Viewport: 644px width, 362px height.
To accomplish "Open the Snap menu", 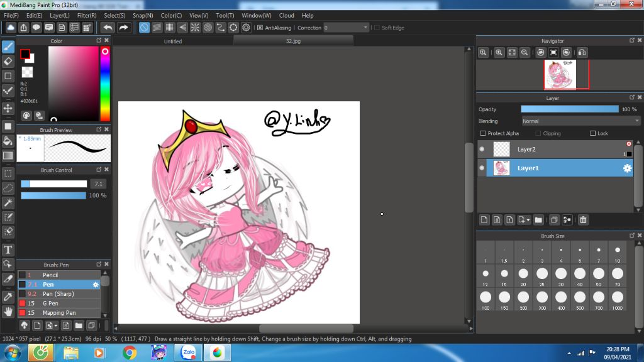I will tap(143, 15).
